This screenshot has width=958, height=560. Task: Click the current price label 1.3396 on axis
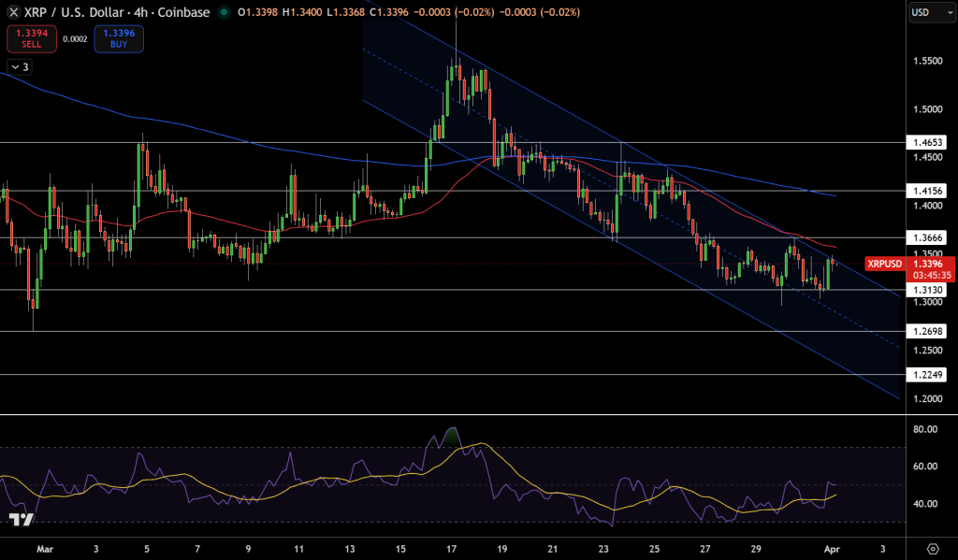(926, 265)
